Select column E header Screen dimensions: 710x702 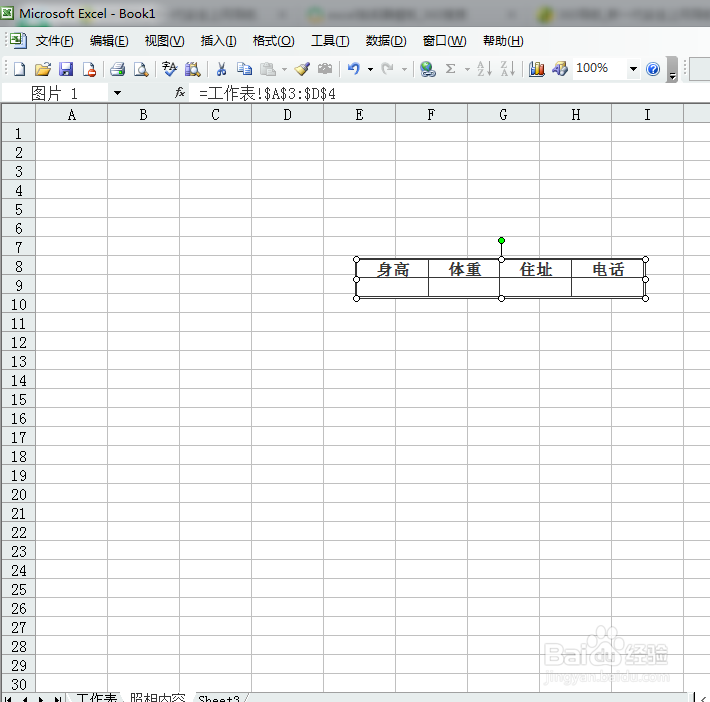tap(359, 115)
